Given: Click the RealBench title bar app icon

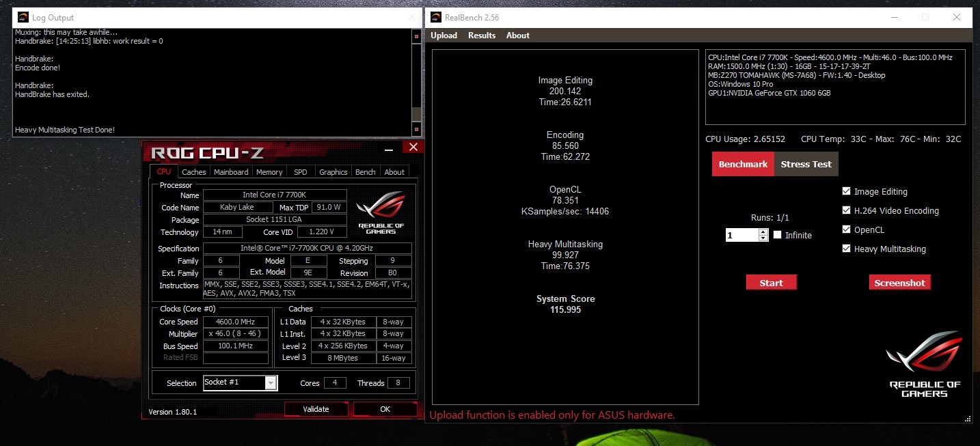Looking at the screenshot, I should click(435, 17).
